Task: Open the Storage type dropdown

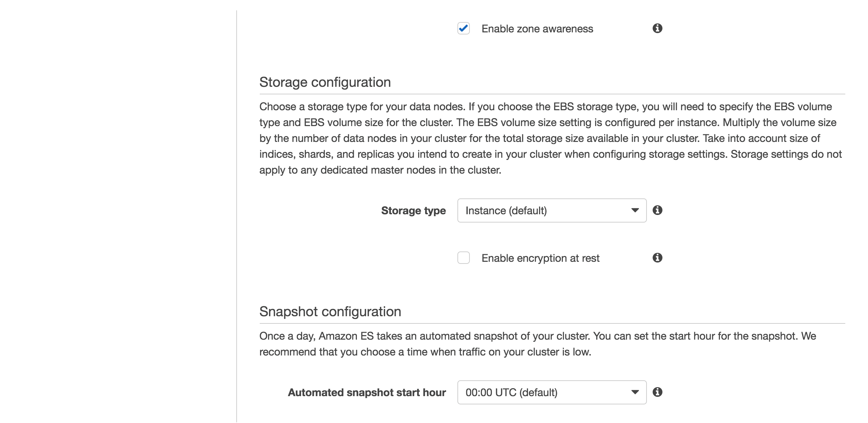Action: 551,210
